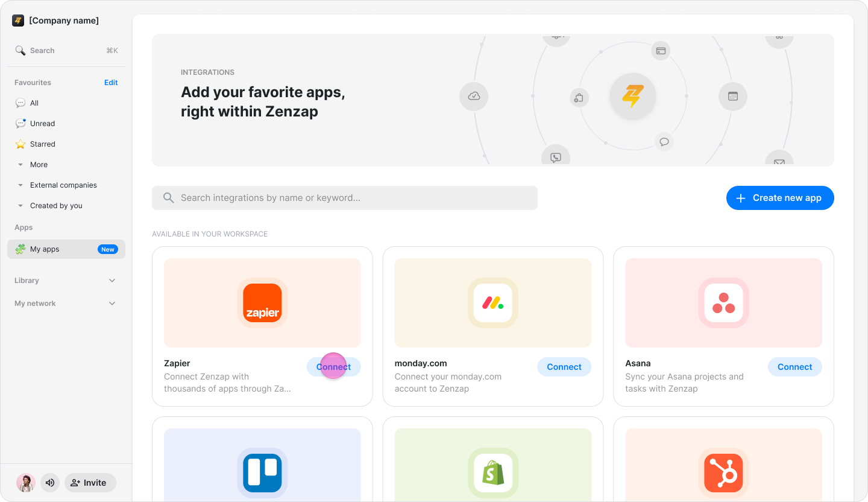Viewport: 868px width, 502px height.
Task: Click the My apps puzzle icon
Action: [20, 249]
